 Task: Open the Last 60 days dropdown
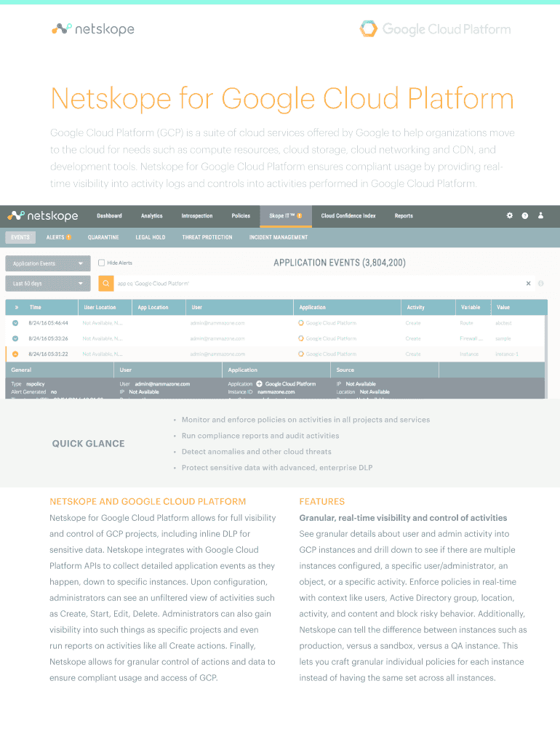coord(47,283)
